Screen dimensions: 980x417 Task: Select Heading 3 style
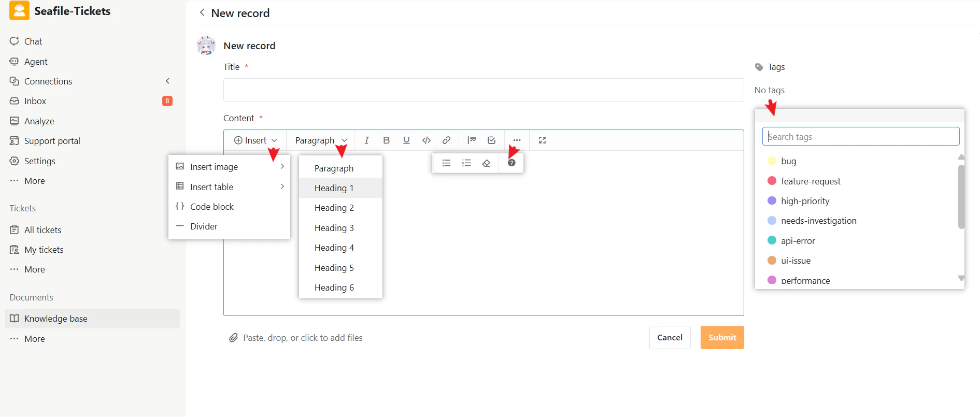(340, 228)
